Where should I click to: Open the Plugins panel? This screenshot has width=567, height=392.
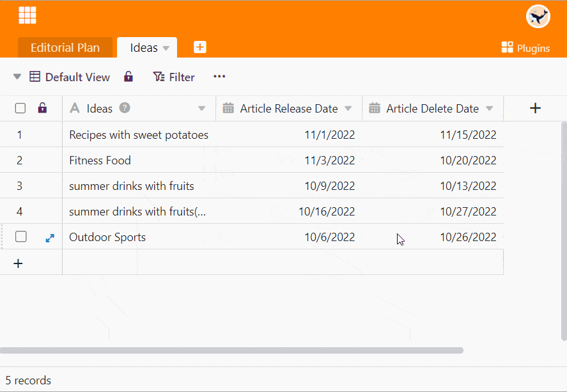click(525, 47)
